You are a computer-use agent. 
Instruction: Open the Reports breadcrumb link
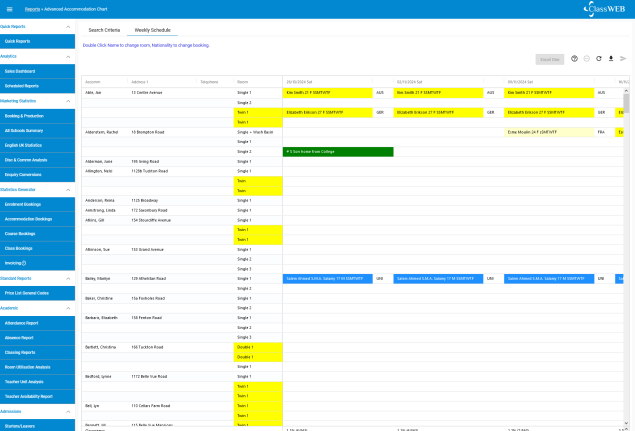coord(32,9)
